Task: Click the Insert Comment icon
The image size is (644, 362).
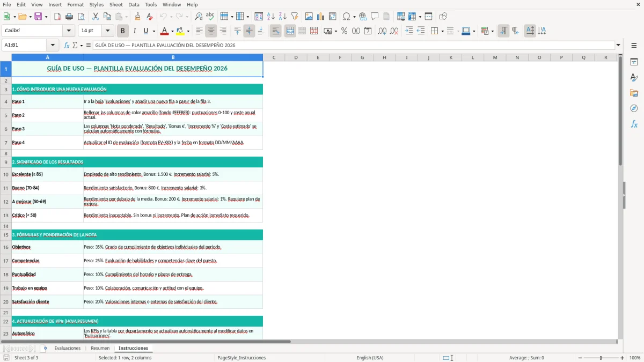Action: click(375, 17)
